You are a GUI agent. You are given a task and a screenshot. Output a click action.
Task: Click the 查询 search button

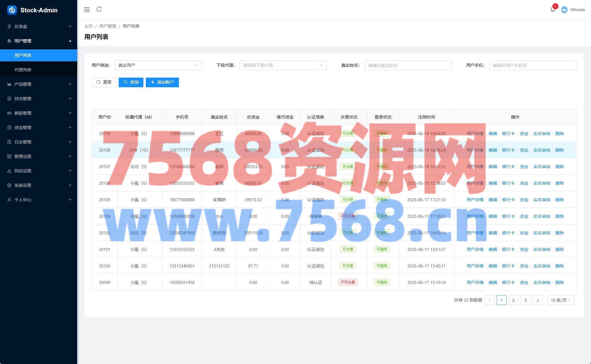point(131,82)
